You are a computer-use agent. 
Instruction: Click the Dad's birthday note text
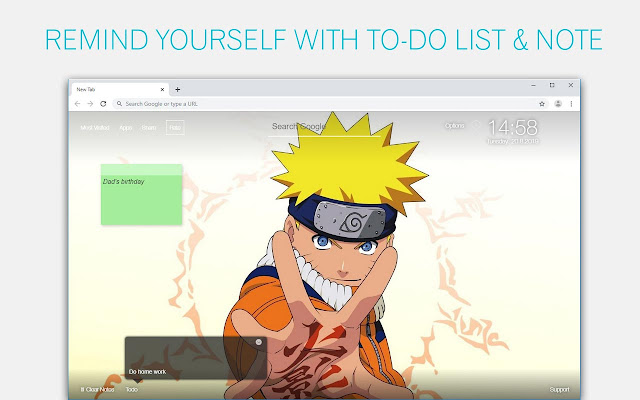pyautogui.click(x=124, y=182)
